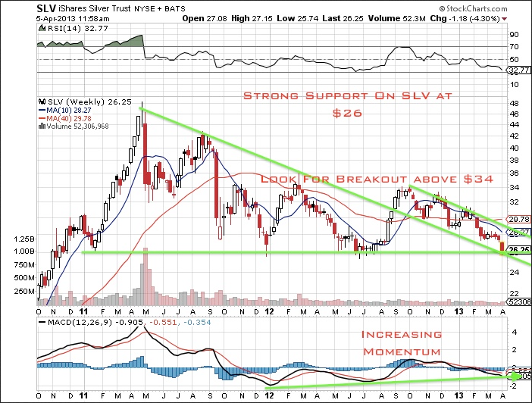
Task: Select the red MA(40) line swatch
Action: pyautogui.click(x=42, y=119)
